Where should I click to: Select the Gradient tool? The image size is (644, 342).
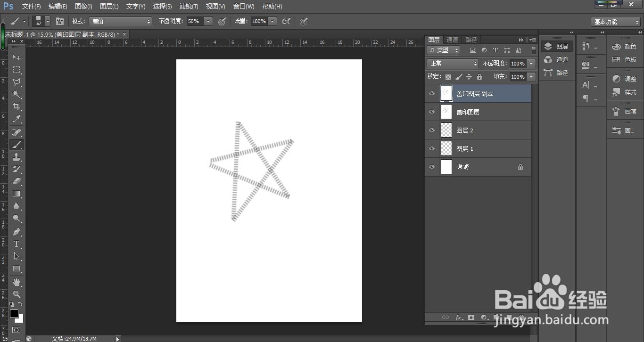pos(17,194)
